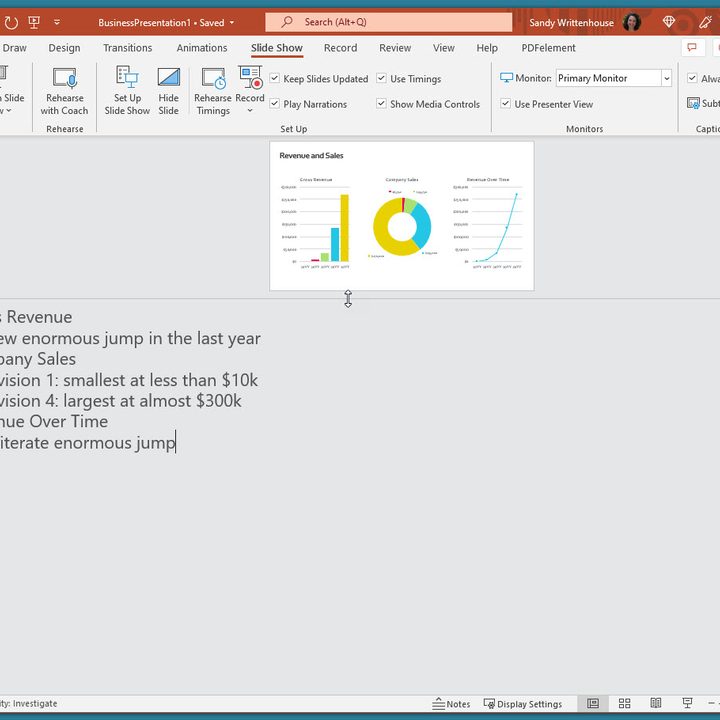Click the Gross Revenue bar chart on slide
This screenshot has height=720, width=720.
[x=315, y=223]
